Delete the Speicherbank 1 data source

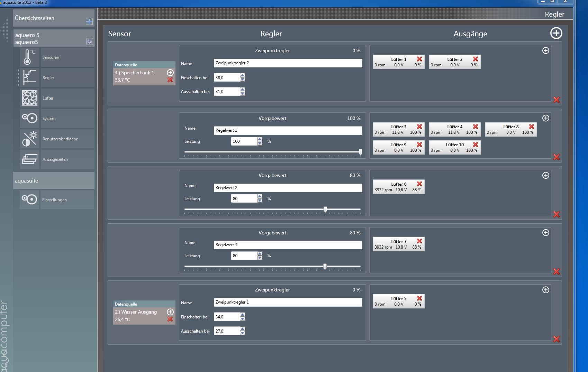[x=170, y=80]
